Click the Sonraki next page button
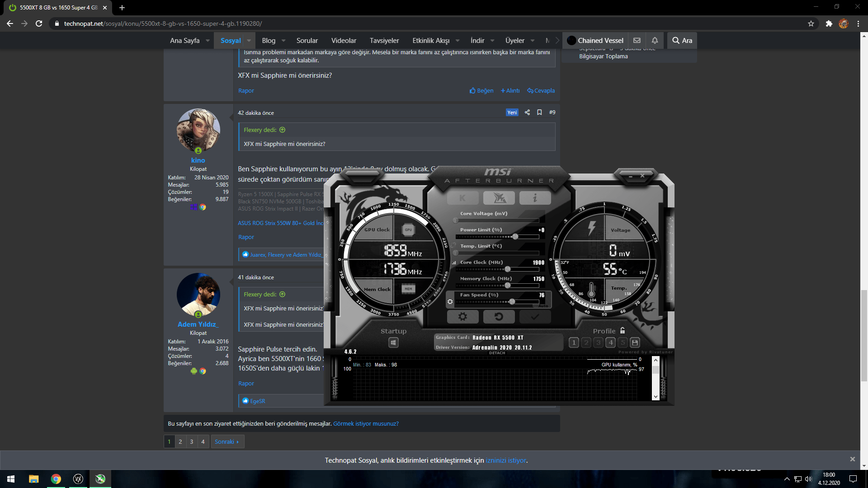 (227, 441)
